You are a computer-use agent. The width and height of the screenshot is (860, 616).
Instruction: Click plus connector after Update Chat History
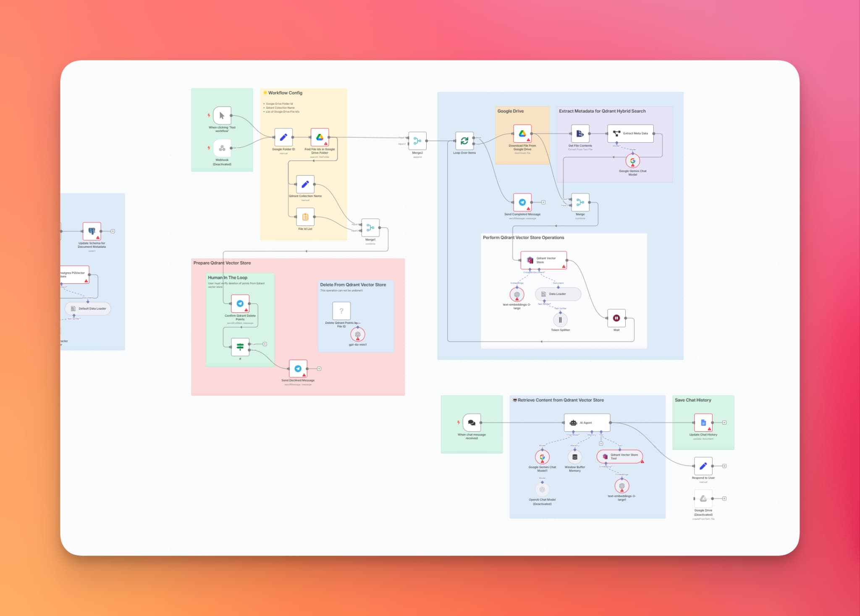pos(724,423)
